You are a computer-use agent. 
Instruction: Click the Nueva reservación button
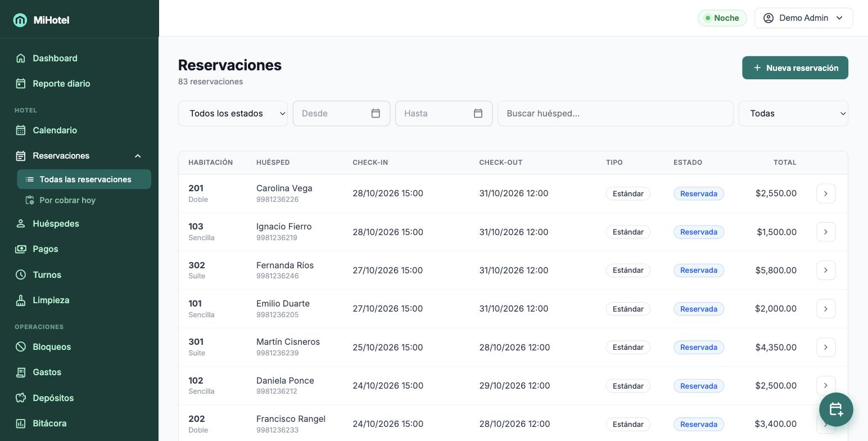[x=795, y=68]
